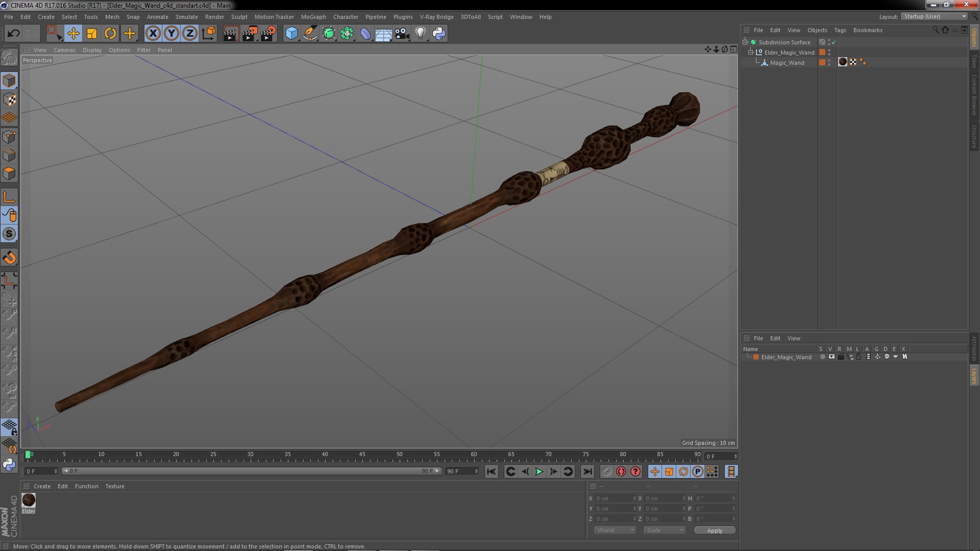Open the Scale mode dropdown
Screen dimensions: 980x551
pos(664,530)
